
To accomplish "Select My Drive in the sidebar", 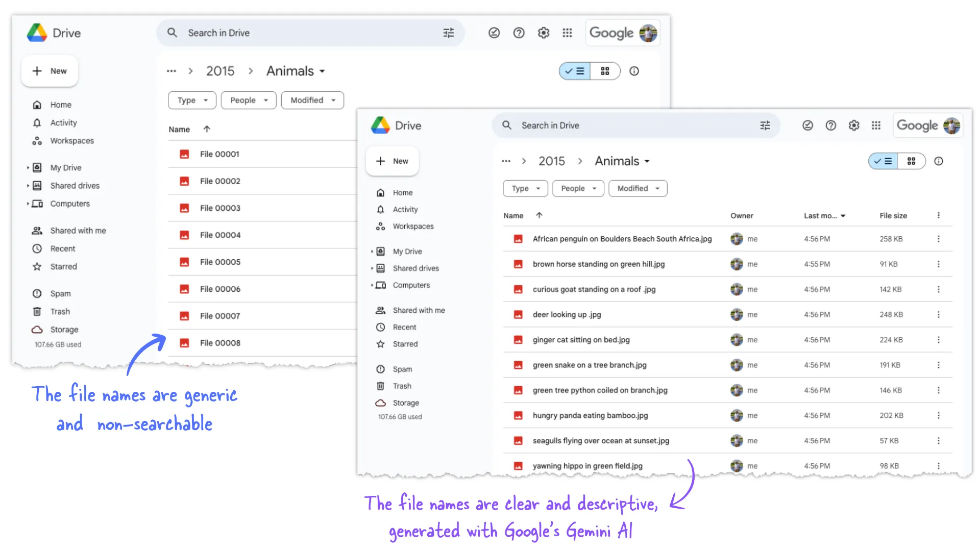I will point(66,167).
